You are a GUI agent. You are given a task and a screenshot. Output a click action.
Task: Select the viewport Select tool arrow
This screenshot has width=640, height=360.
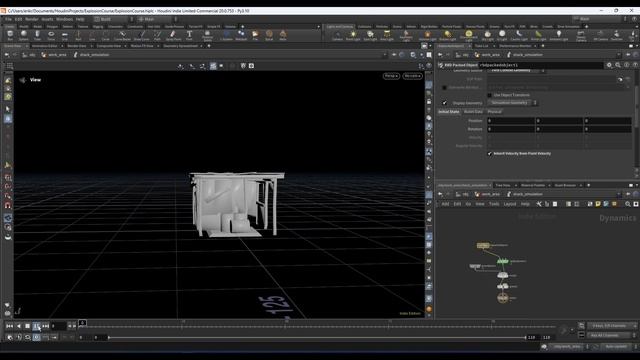[x=8, y=109]
